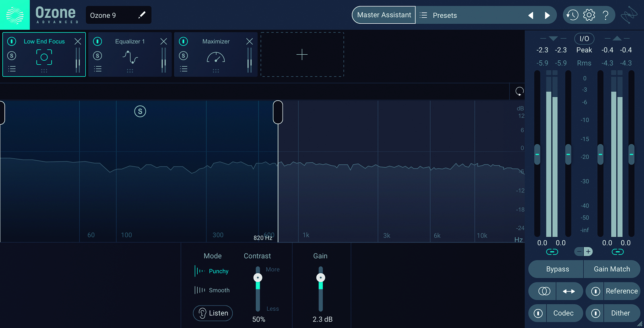The height and width of the screenshot is (328, 644).
Task: Toggle Low End Focus module power
Action: (x=12, y=41)
